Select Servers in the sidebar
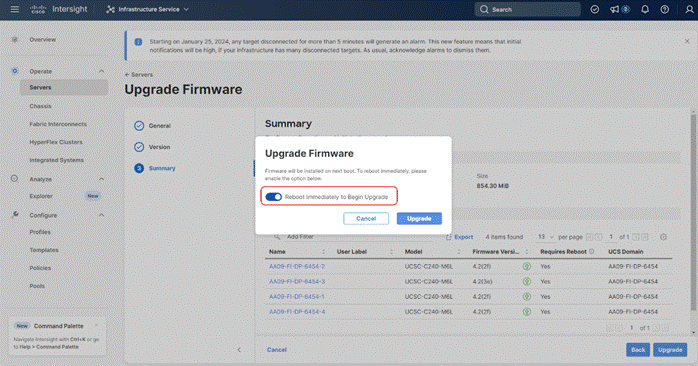 [x=64, y=87]
